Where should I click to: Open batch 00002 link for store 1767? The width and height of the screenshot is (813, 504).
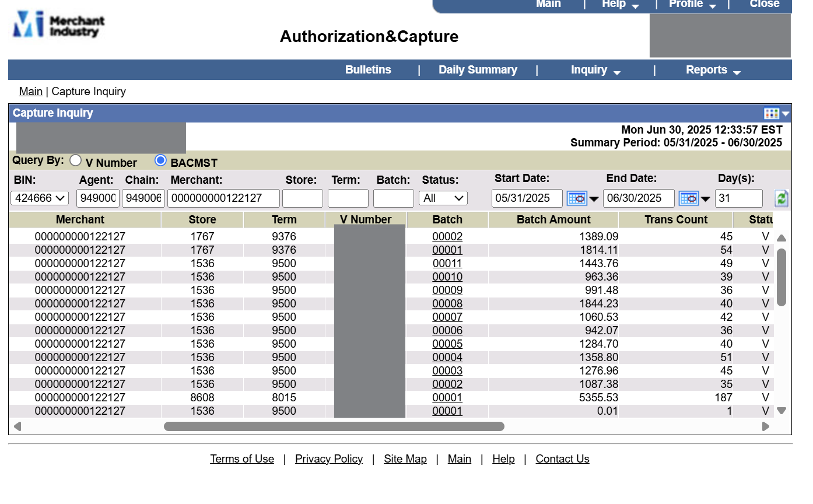(447, 237)
